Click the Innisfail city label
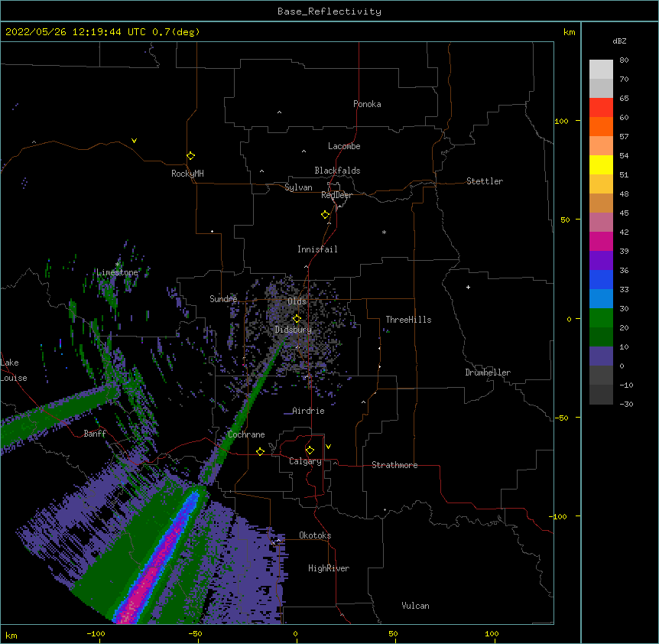The width and height of the screenshot is (659, 644). 317,249
